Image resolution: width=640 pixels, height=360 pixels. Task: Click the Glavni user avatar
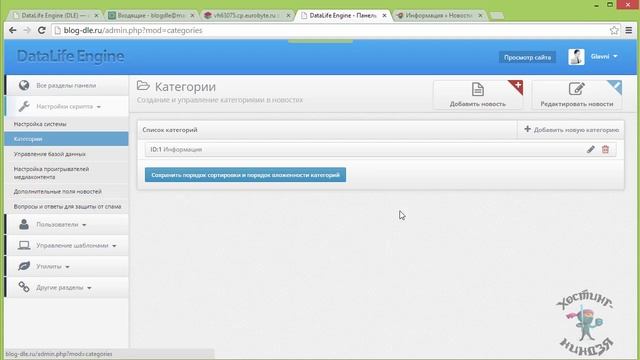point(576,57)
